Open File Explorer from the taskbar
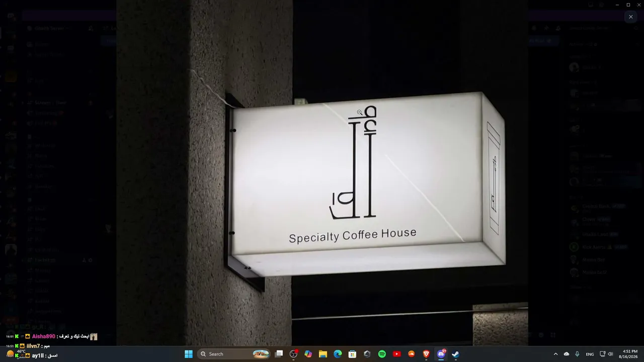 [x=323, y=354]
